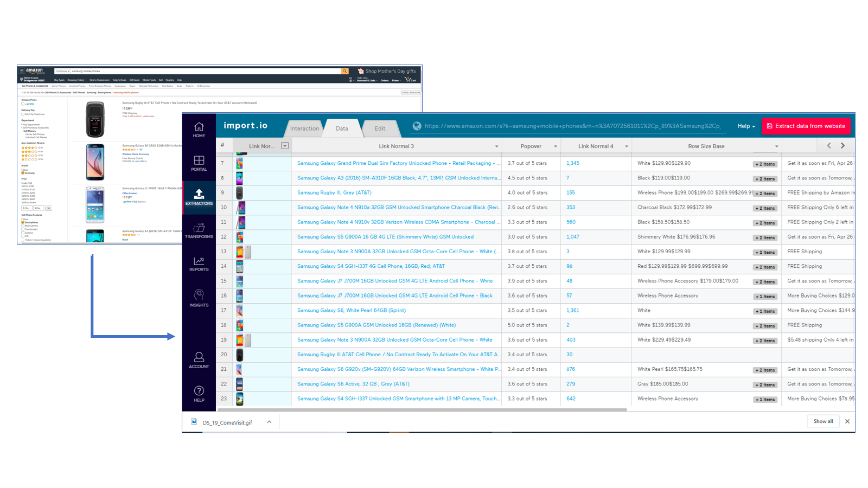The width and height of the screenshot is (868, 488).
Task: Check the Dual Camera feature checkbox
Action: click(23, 226)
